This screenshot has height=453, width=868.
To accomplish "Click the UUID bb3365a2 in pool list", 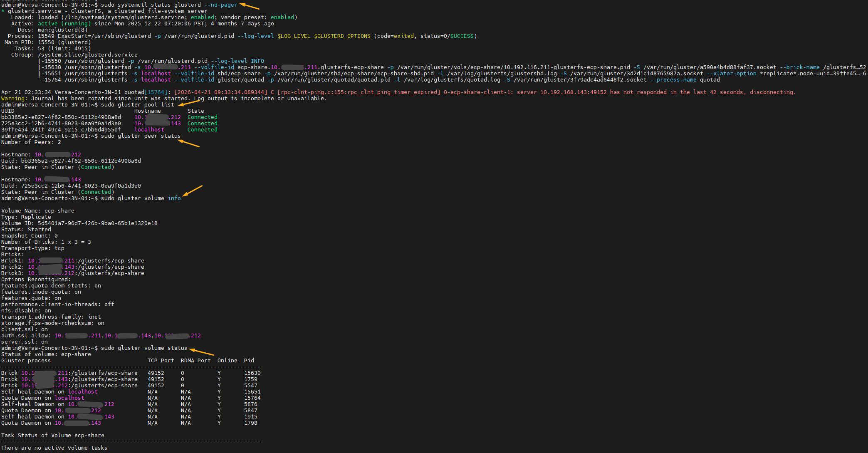I will pyautogui.click(x=61, y=117).
